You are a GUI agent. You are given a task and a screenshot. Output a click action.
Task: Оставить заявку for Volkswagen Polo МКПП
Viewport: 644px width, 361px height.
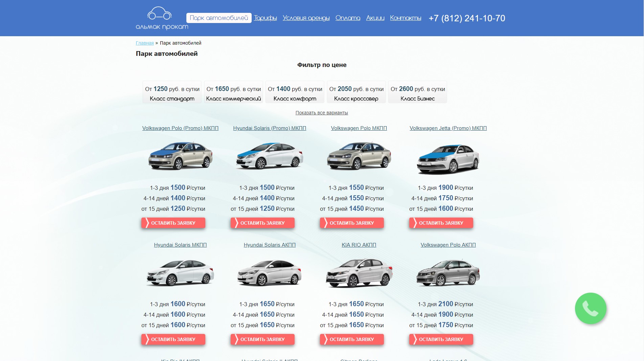point(352,223)
